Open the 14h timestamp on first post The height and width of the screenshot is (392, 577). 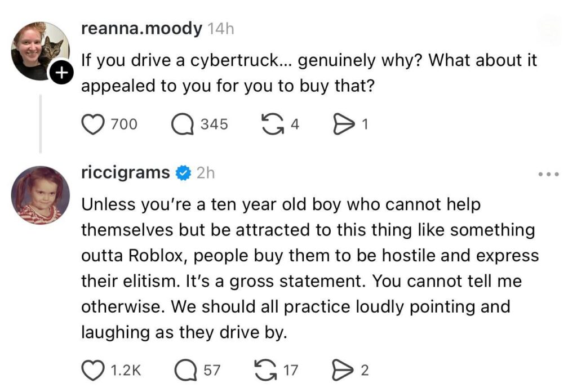pyautogui.click(x=221, y=29)
